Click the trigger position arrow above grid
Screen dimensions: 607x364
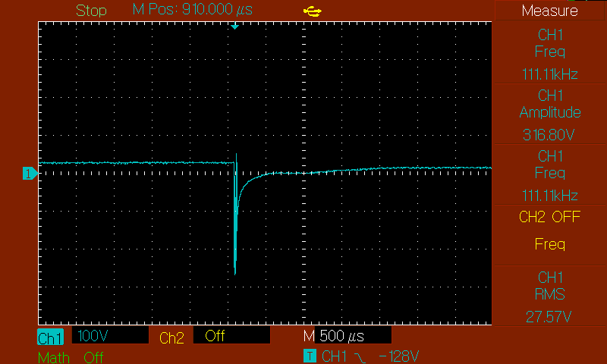point(234,27)
